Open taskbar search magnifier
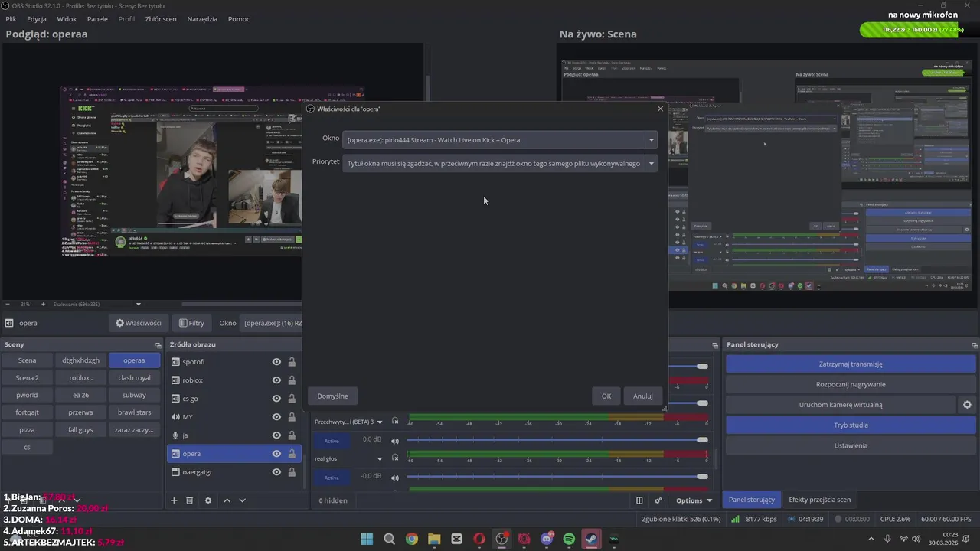This screenshot has width=980, height=551. tap(389, 539)
